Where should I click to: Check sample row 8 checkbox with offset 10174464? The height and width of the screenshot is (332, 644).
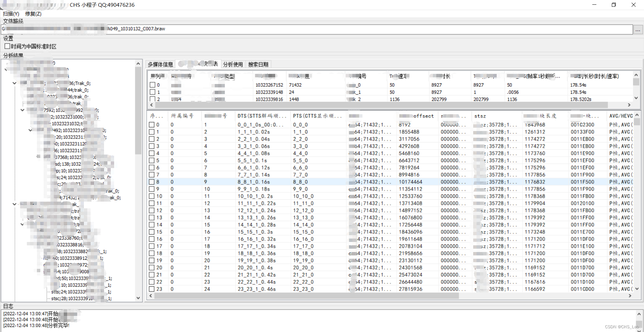click(x=152, y=182)
